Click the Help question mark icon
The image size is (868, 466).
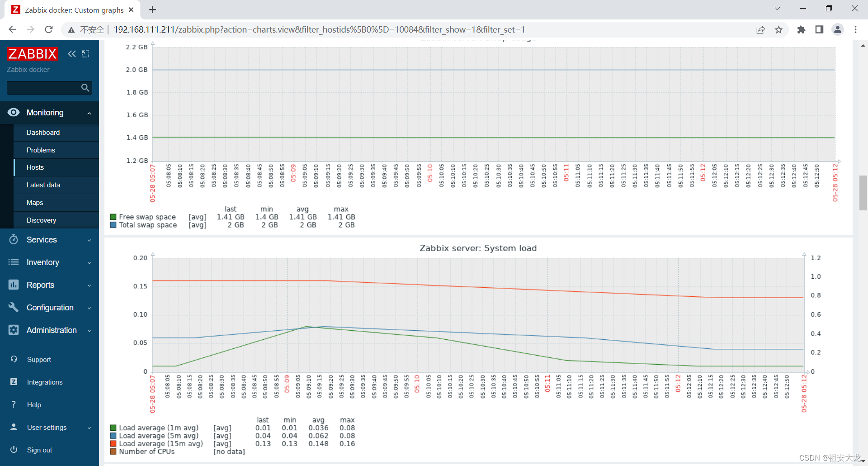click(x=14, y=404)
